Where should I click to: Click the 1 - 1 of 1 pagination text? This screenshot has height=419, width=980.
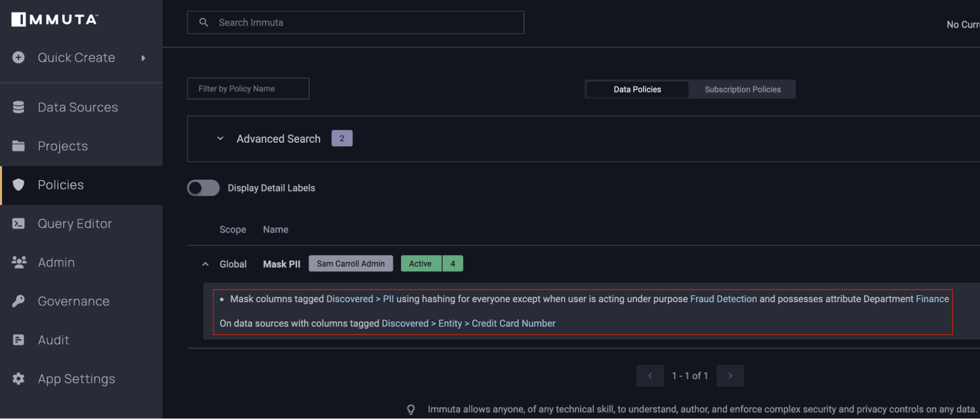pos(690,376)
